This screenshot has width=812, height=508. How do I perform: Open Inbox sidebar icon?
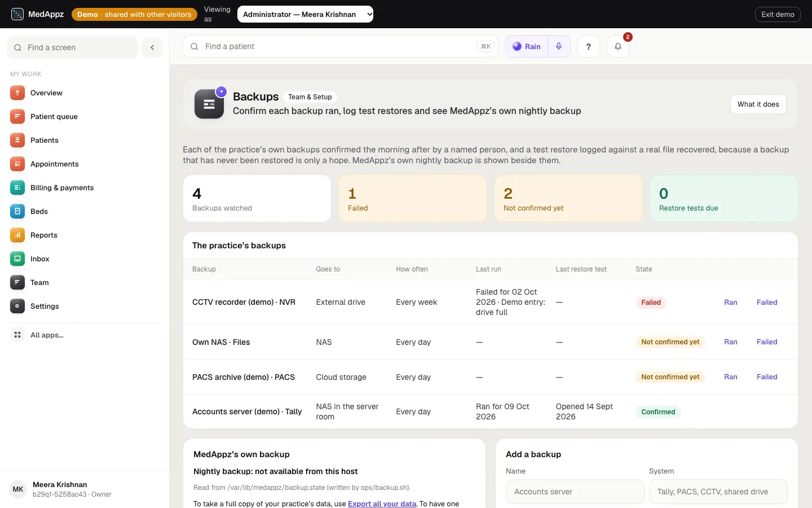(17, 259)
